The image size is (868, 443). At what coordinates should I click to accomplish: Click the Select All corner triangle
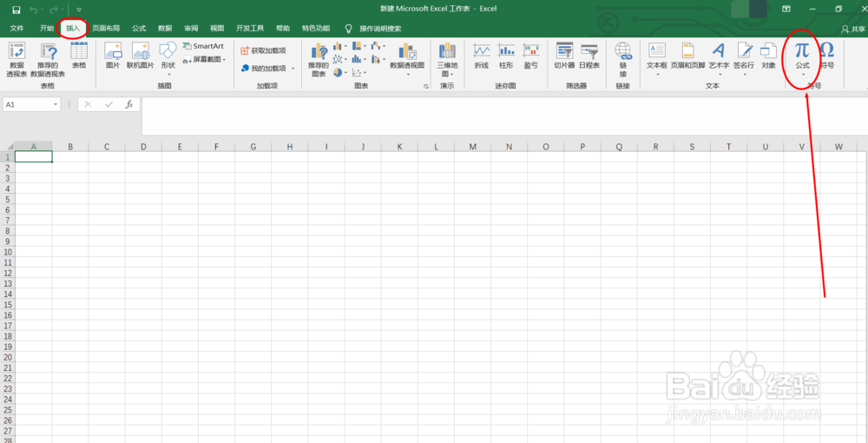8,146
